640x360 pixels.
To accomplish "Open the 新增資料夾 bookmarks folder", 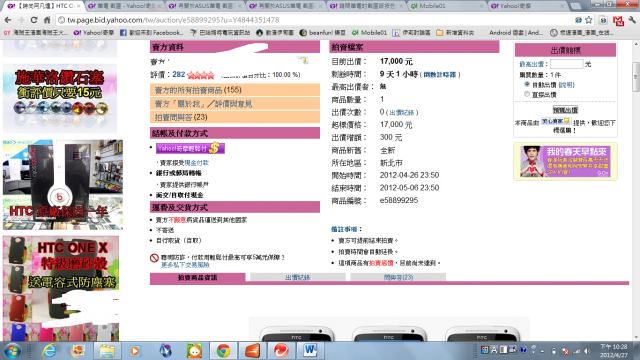I will click(455, 33).
